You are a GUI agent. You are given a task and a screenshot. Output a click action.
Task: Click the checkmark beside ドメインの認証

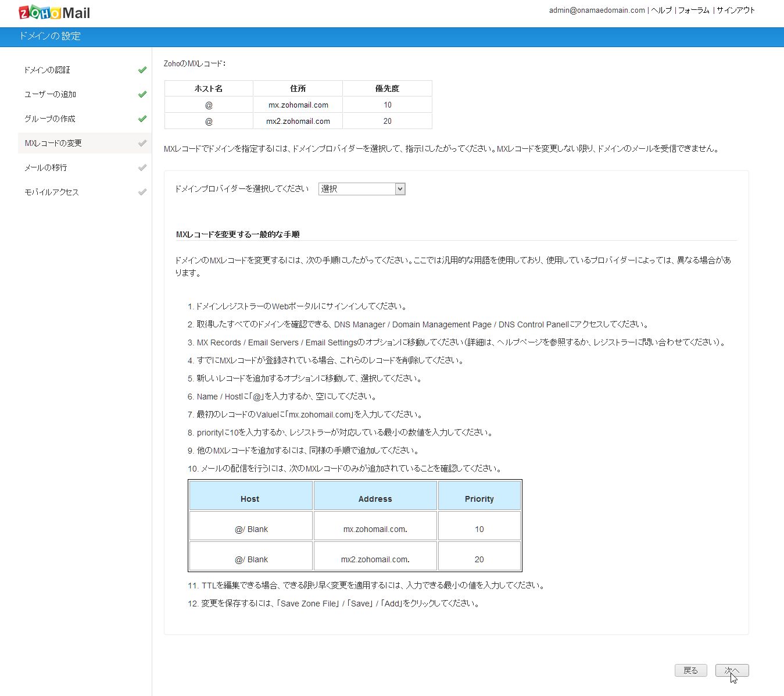[x=142, y=70]
